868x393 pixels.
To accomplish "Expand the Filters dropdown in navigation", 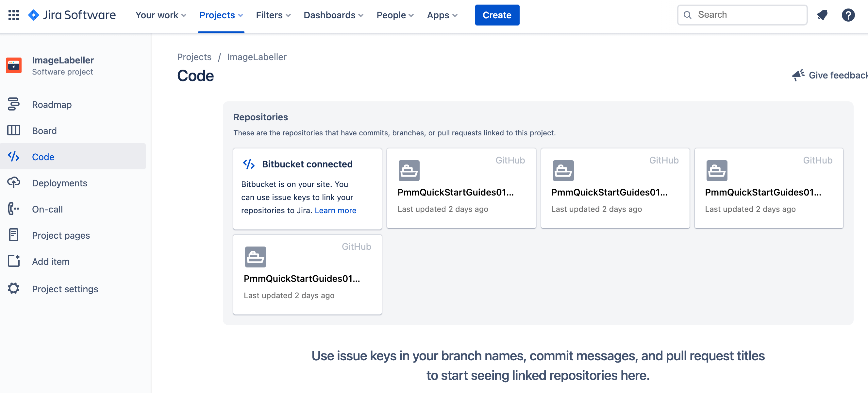I will coord(273,15).
